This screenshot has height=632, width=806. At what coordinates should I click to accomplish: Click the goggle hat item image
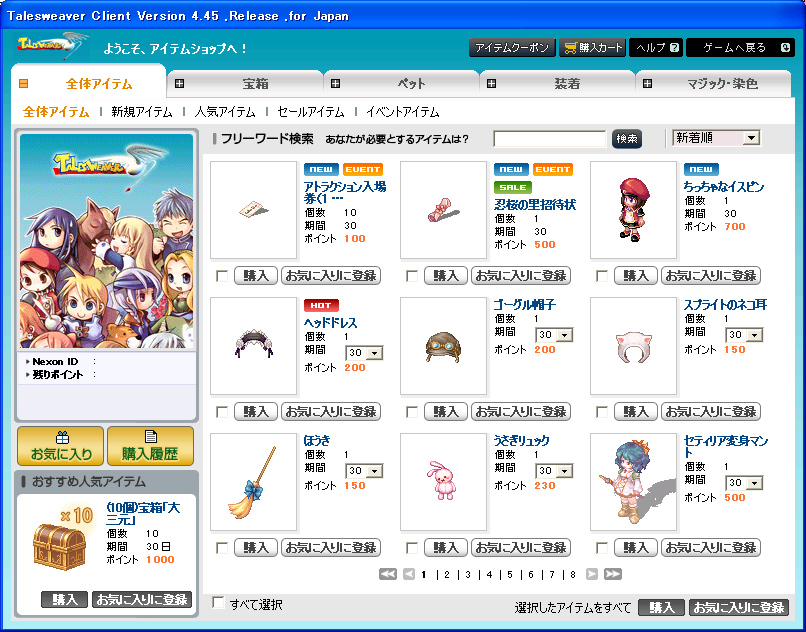click(444, 346)
